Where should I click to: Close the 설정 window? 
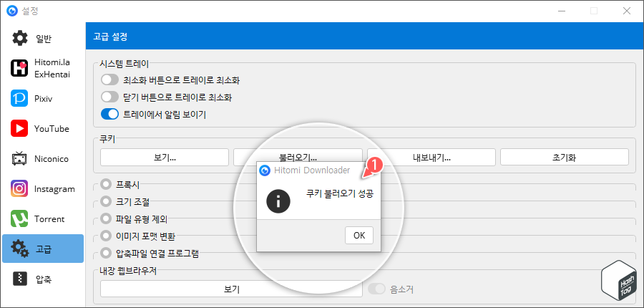point(627,11)
